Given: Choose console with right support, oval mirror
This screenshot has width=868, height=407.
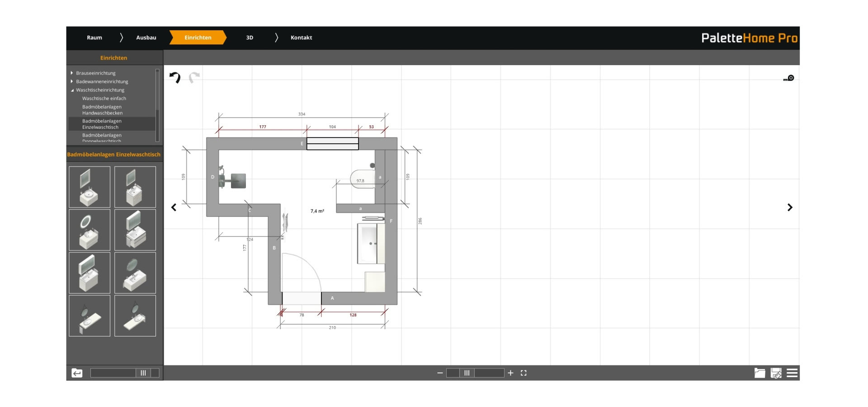Looking at the screenshot, I should (x=135, y=316).
